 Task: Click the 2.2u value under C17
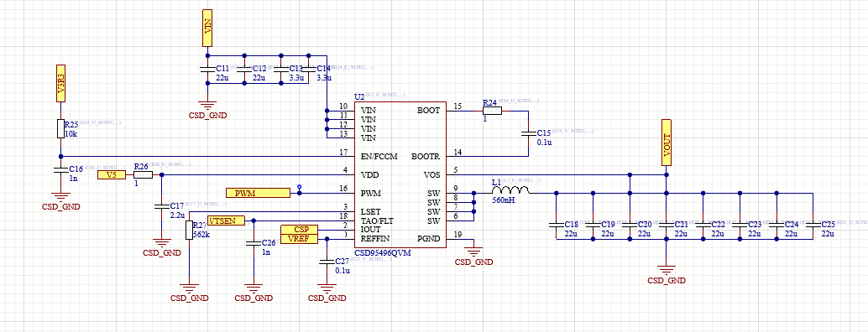178,215
